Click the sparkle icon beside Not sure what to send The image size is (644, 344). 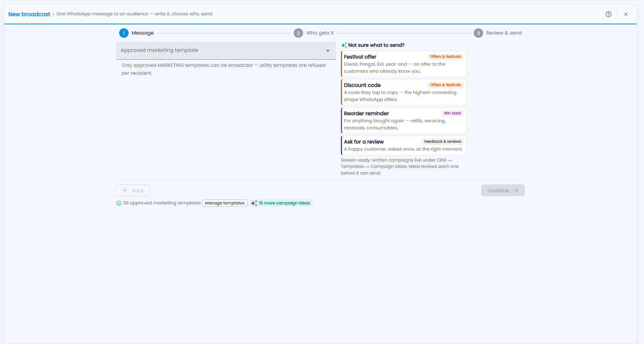[344, 45]
